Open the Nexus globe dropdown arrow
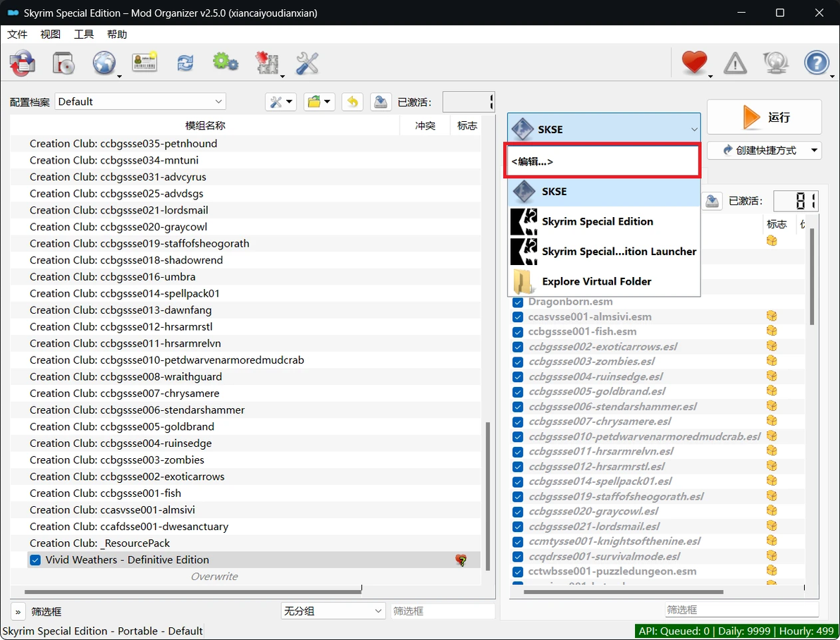The image size is (840, 640). (120, 76)
